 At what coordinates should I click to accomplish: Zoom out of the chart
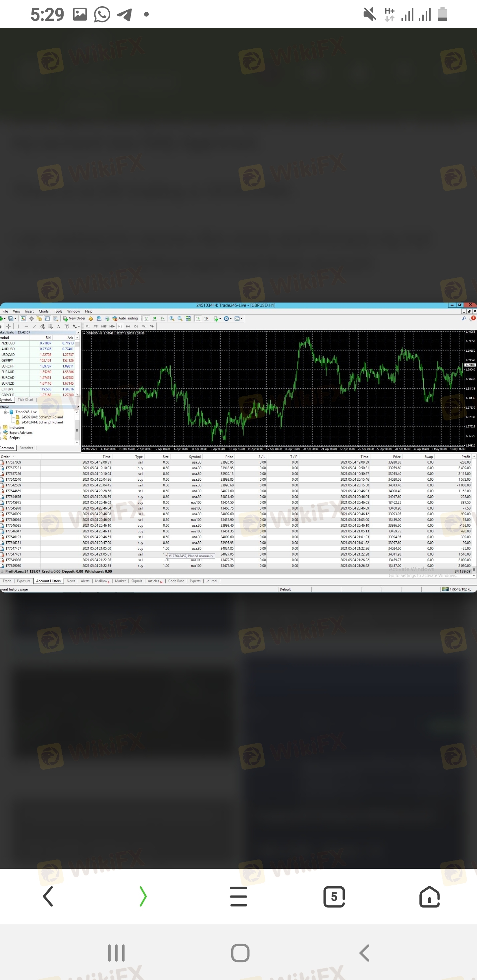[180, 319]
